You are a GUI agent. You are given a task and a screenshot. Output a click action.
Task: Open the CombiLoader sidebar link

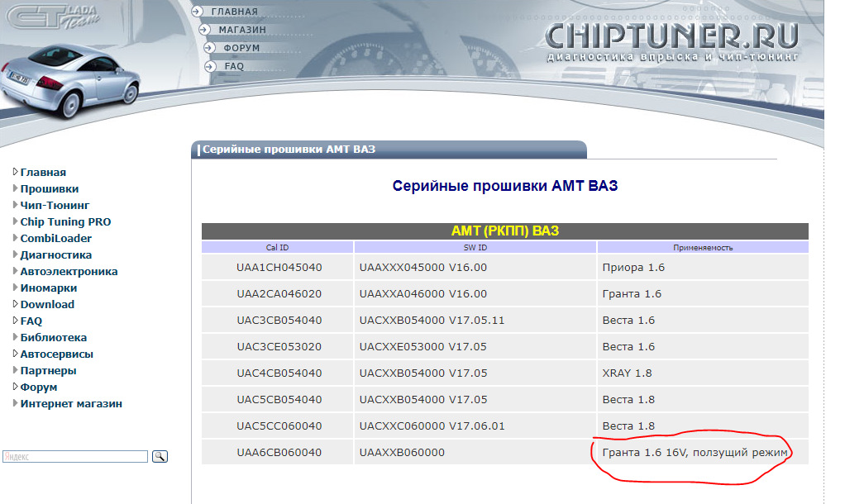point(56,238)
